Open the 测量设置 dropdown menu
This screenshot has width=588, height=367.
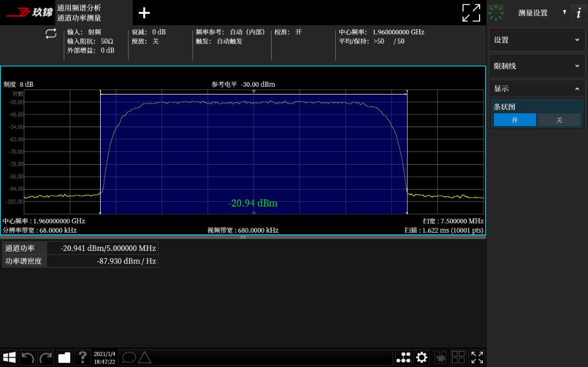tap(542, 13)
